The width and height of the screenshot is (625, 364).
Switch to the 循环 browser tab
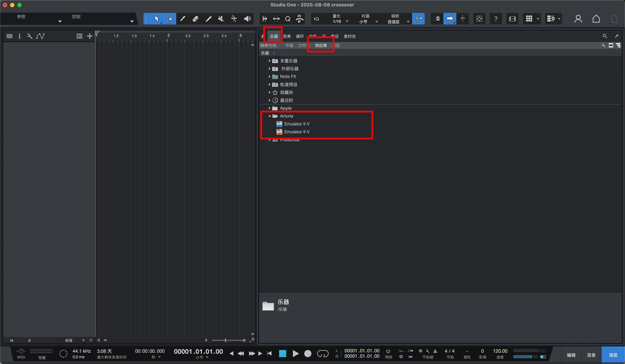pyautogui.click(x=300, y=36)
